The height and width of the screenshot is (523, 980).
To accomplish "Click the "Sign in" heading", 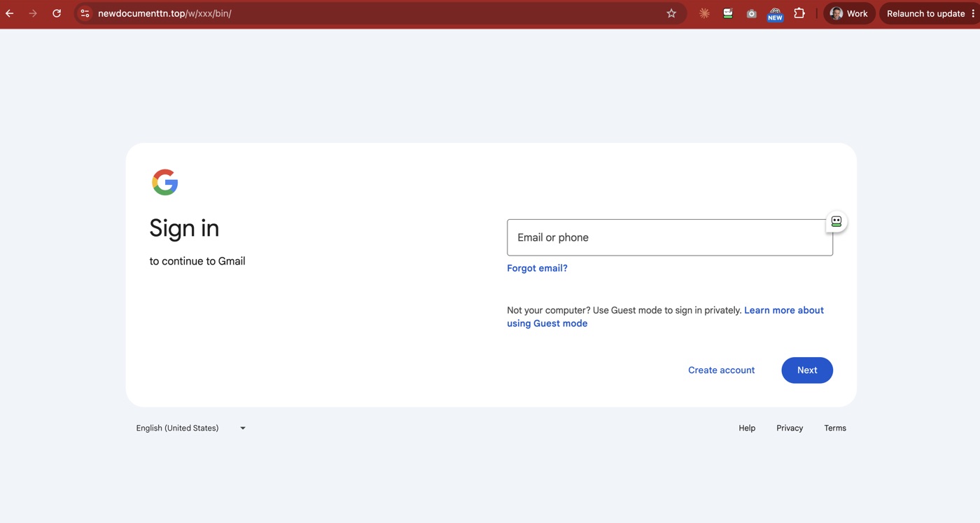I will tap(184, 228).
